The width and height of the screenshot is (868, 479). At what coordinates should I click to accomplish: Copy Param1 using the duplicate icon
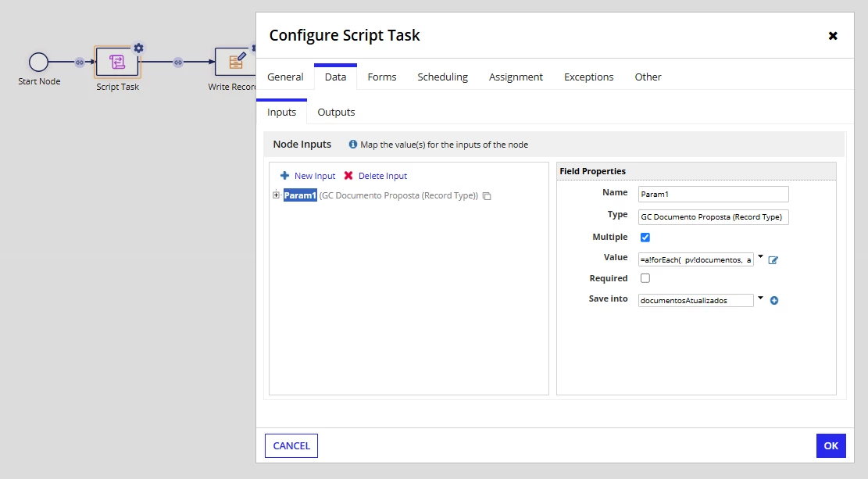coord(487,196)
